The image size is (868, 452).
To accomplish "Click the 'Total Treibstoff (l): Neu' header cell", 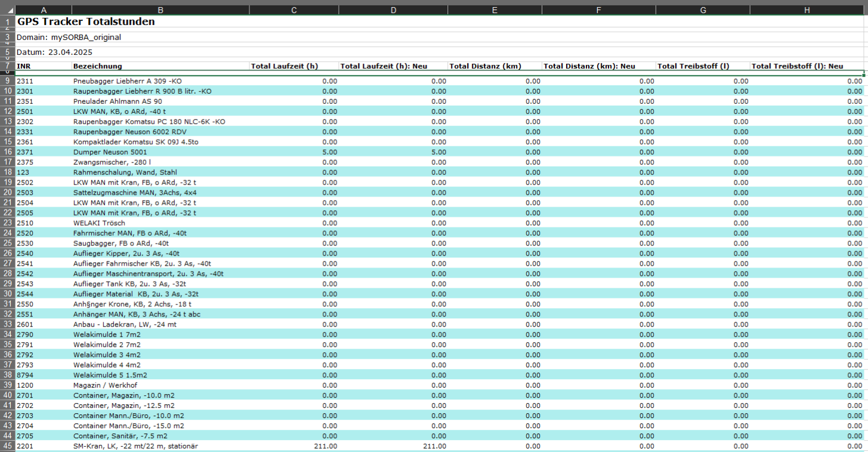I will click(807, 66).
